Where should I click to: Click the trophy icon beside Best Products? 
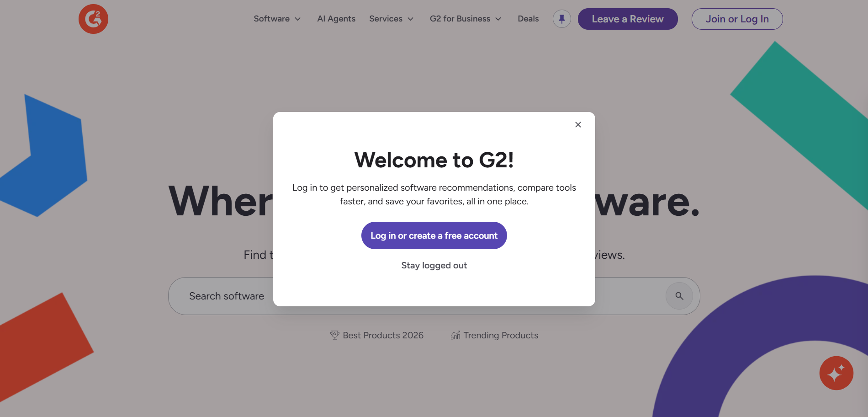pyautogui.click(x=334, y=335)
